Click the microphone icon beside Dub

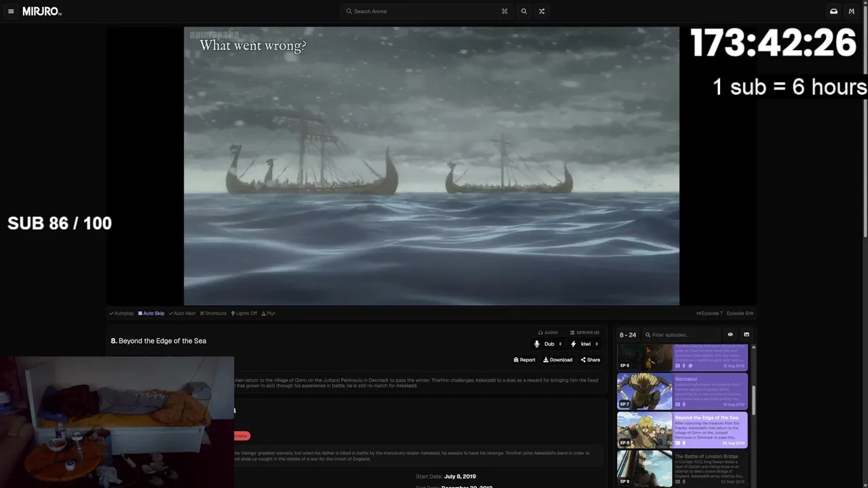click(x=537, y=344)
